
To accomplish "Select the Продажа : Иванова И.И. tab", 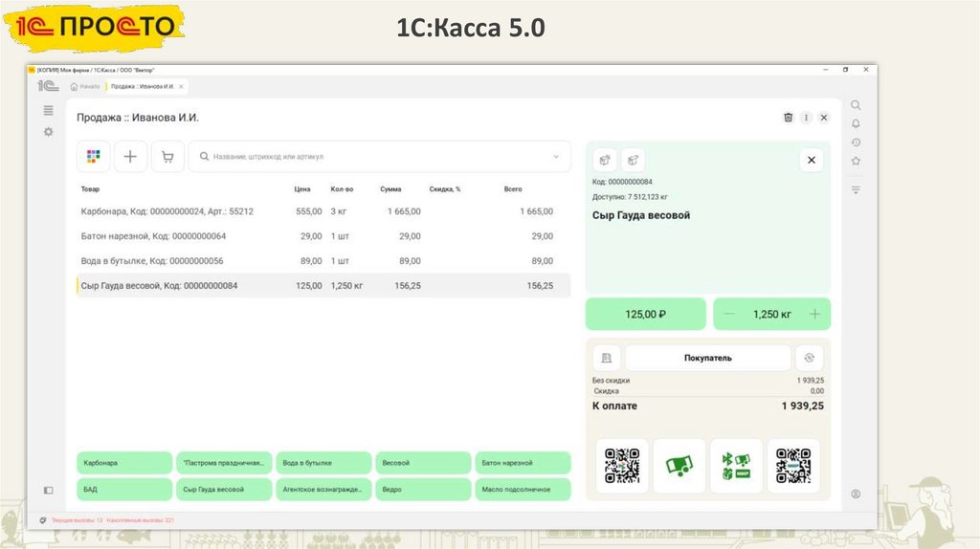I will pos(142,87).
